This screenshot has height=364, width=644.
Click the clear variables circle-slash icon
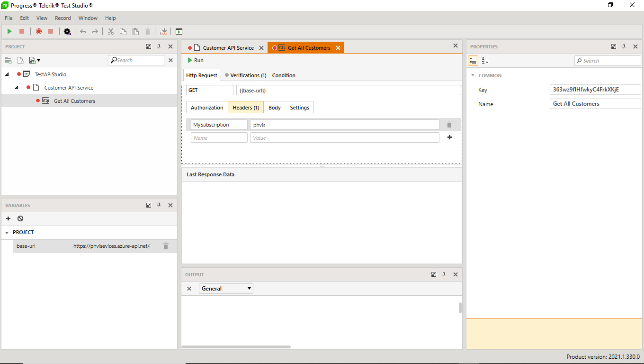(20, 218)
